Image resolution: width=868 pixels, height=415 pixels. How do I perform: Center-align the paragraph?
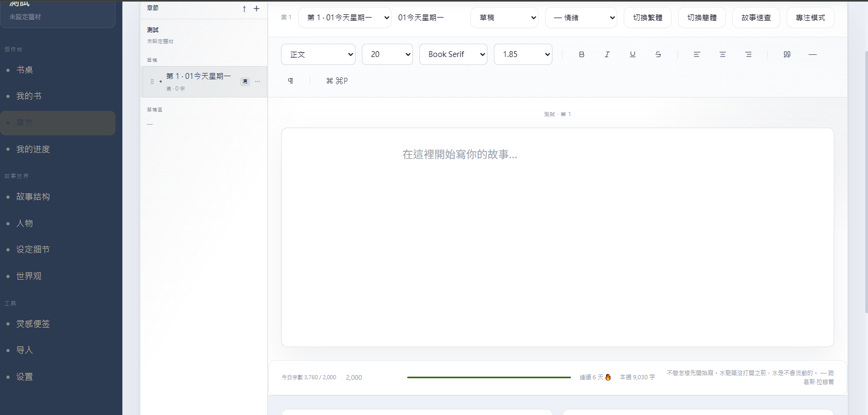723,54
